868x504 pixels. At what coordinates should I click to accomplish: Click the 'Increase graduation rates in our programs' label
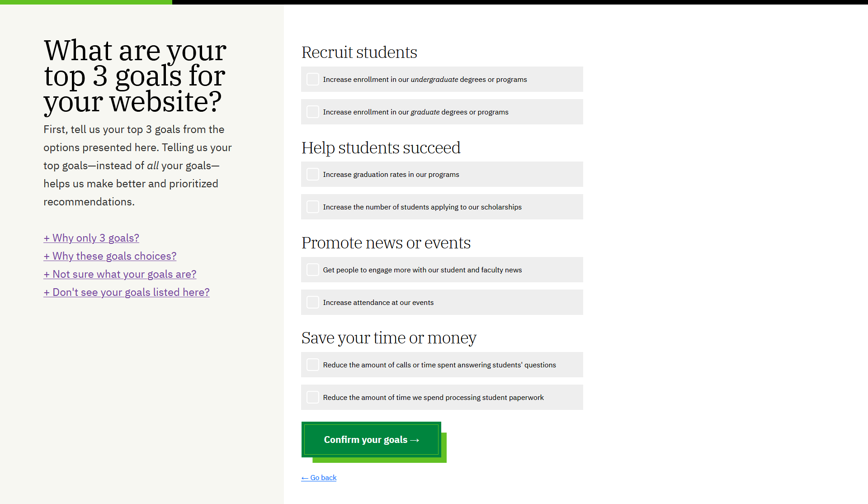[x=391, y=174]
